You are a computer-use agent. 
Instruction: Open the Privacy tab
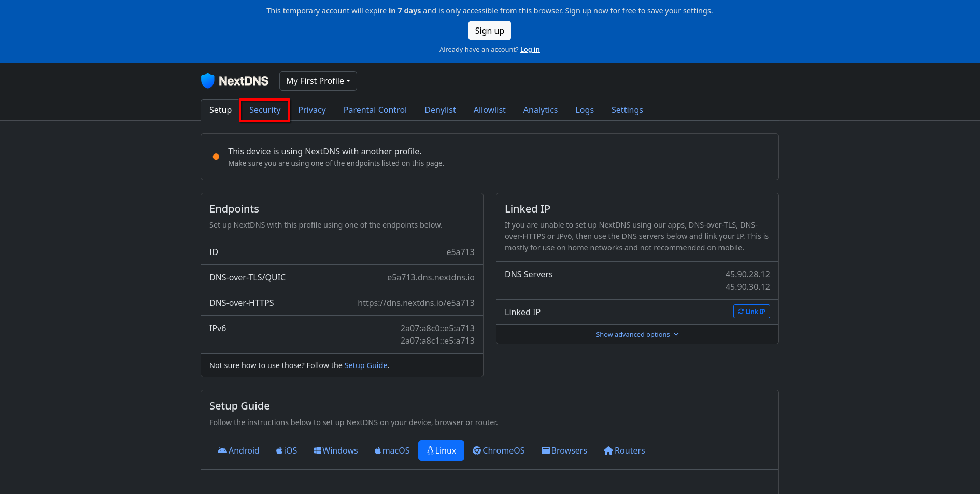pos(311,110)
